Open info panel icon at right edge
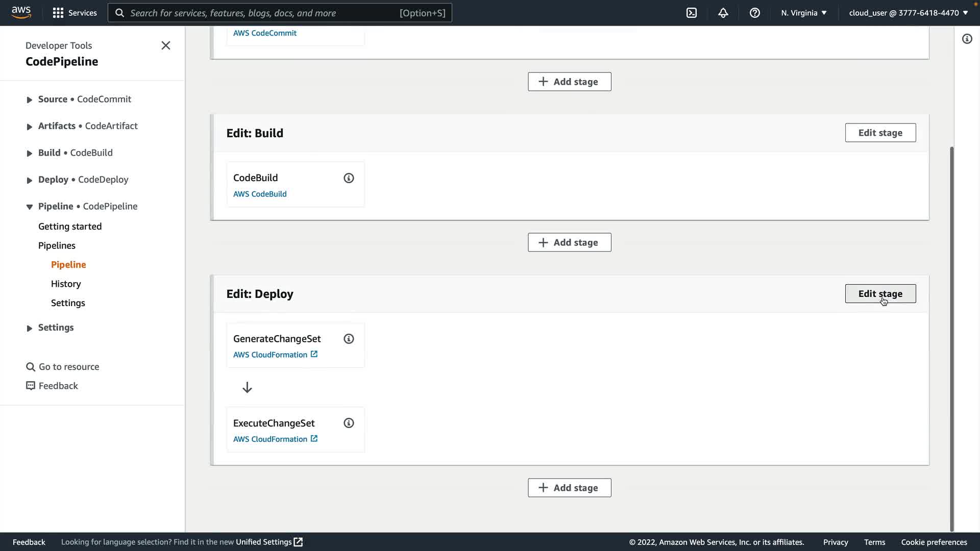 click(x=967, y=39)
